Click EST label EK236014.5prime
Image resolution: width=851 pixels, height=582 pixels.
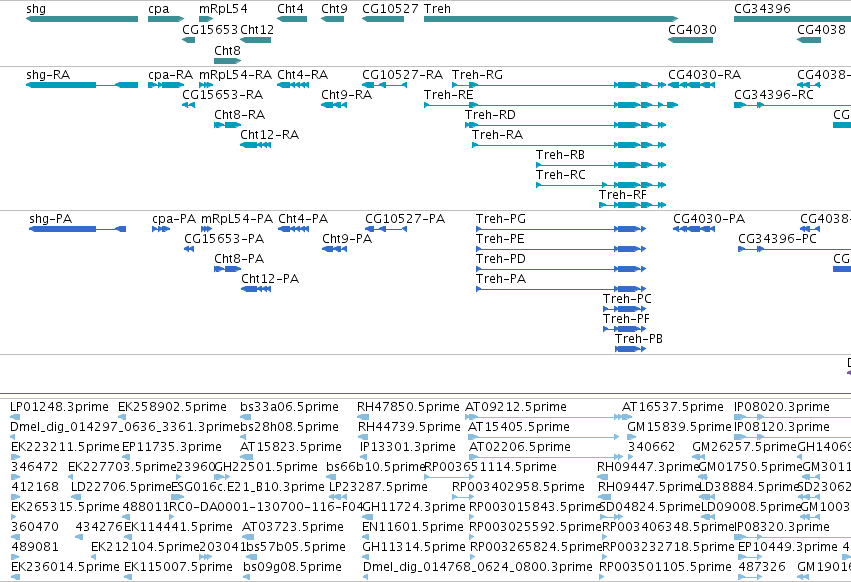(65, 567)
